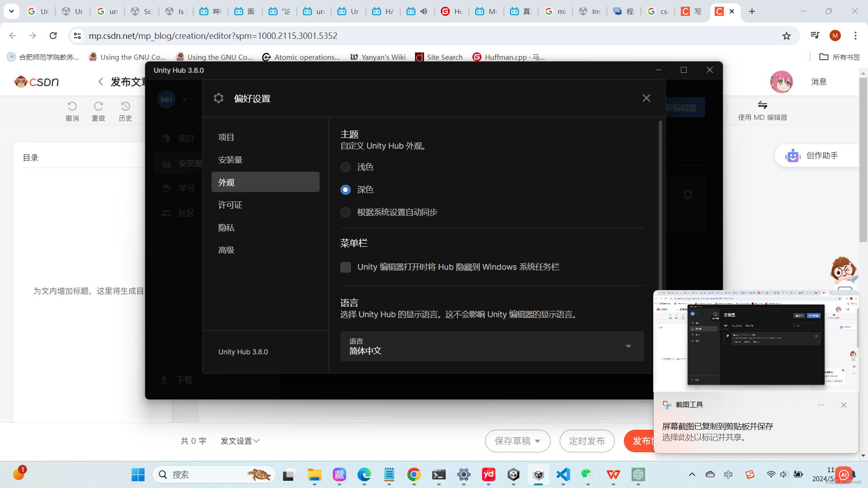The width and height of the screenshot is (868, 488).
Task: Open 许可证 preferences section
Action: coord(265,205)
